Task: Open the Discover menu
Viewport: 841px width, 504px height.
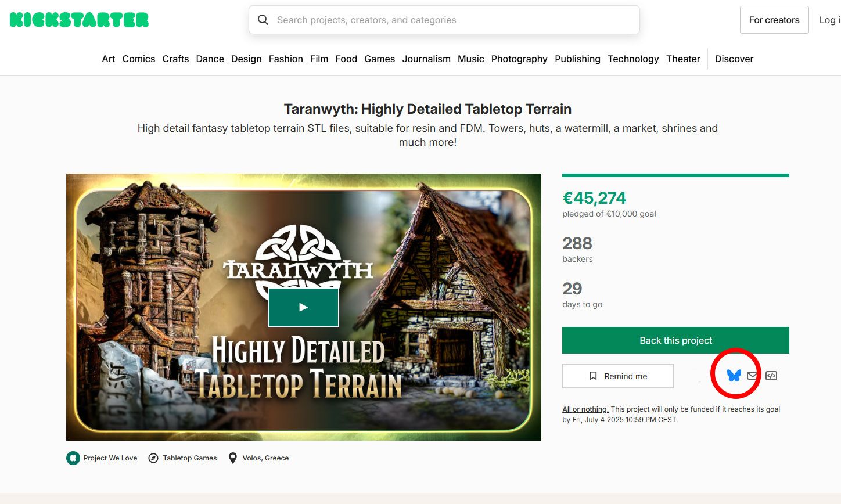Action: click(x=734, y=59)
